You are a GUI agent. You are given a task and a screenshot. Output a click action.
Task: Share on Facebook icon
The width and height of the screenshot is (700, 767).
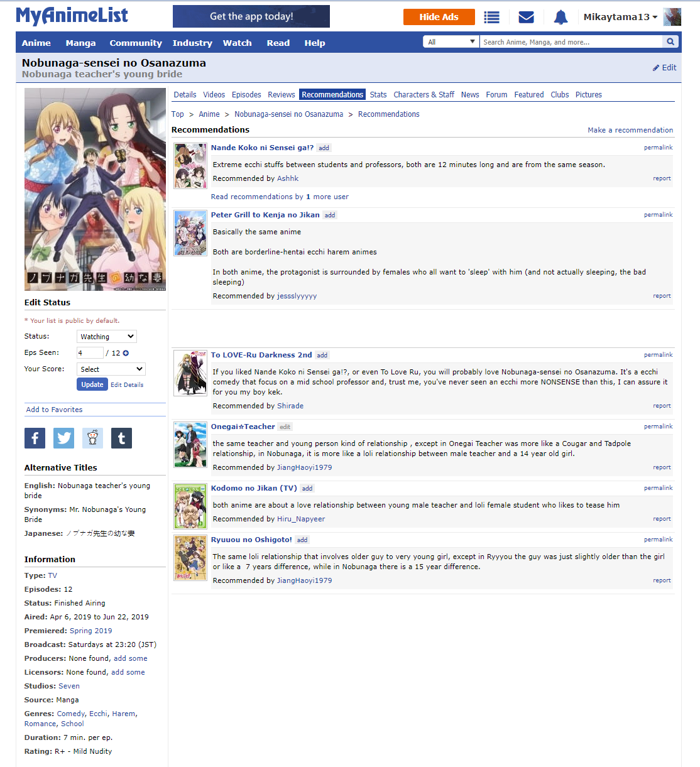[x=35, y=438]
